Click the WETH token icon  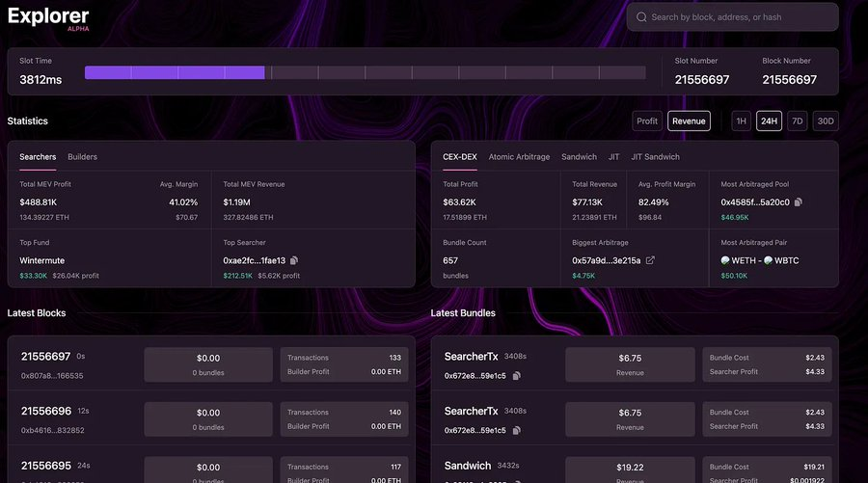[x=725, y=260]
